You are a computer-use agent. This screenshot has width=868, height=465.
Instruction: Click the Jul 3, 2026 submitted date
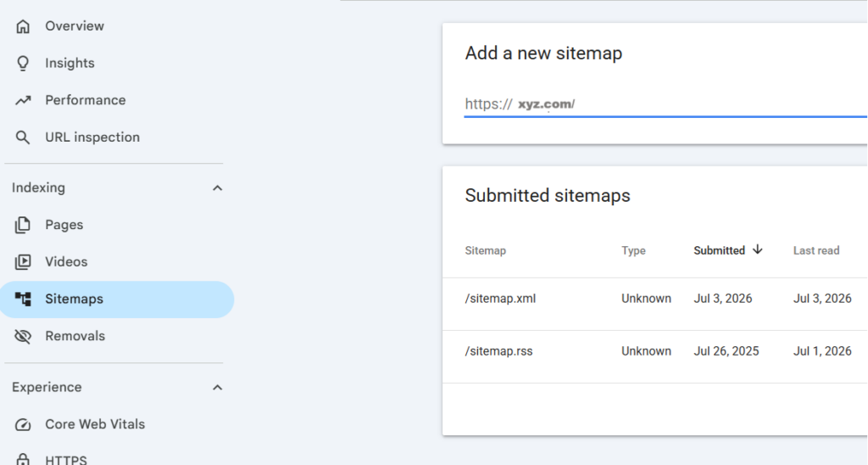point(723,298)
